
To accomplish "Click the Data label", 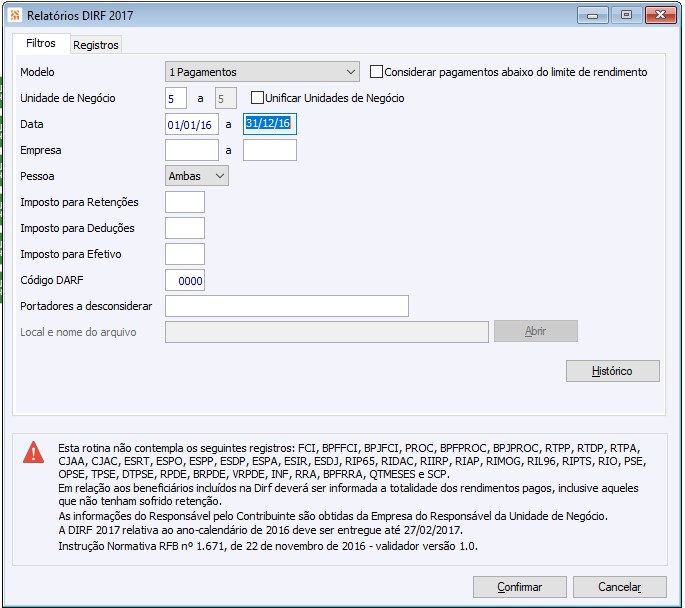I will pyautogui.click(x=32, y=124).
